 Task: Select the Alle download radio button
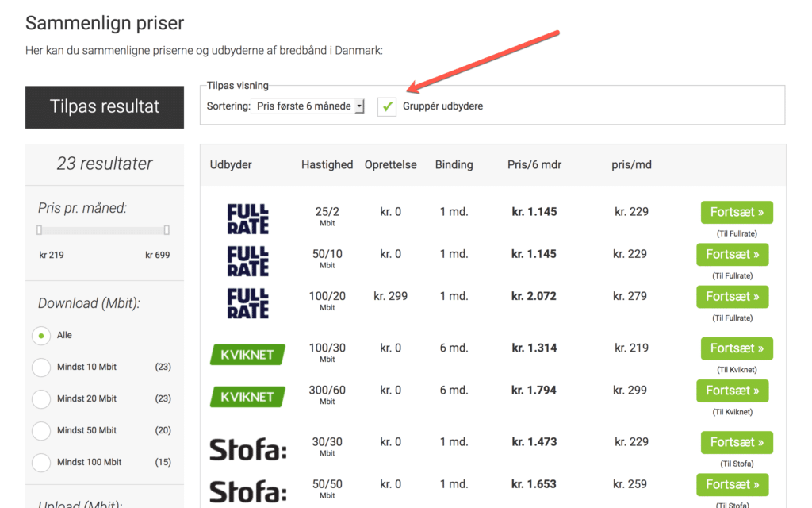[x=41, y=336]
